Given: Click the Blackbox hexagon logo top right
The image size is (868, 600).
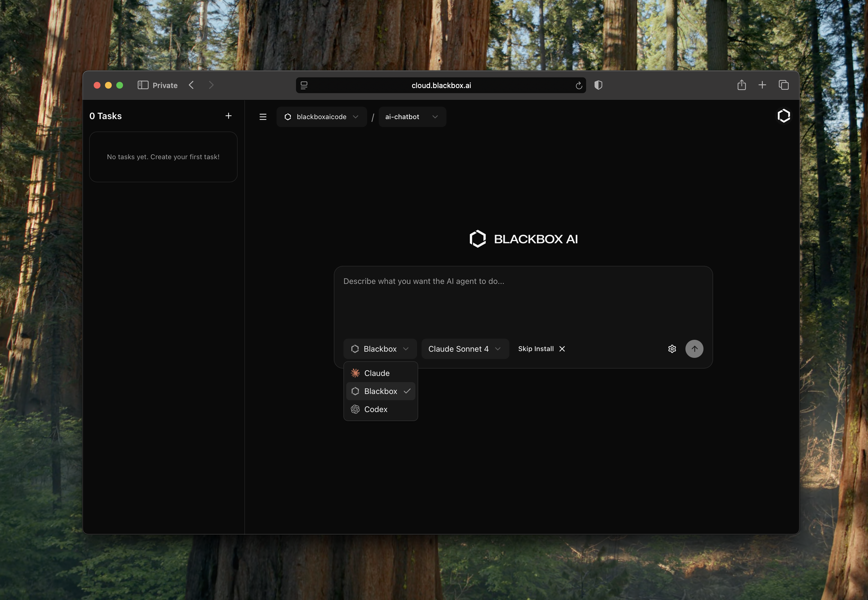Looking at the screenshot, I should point(783,116).
